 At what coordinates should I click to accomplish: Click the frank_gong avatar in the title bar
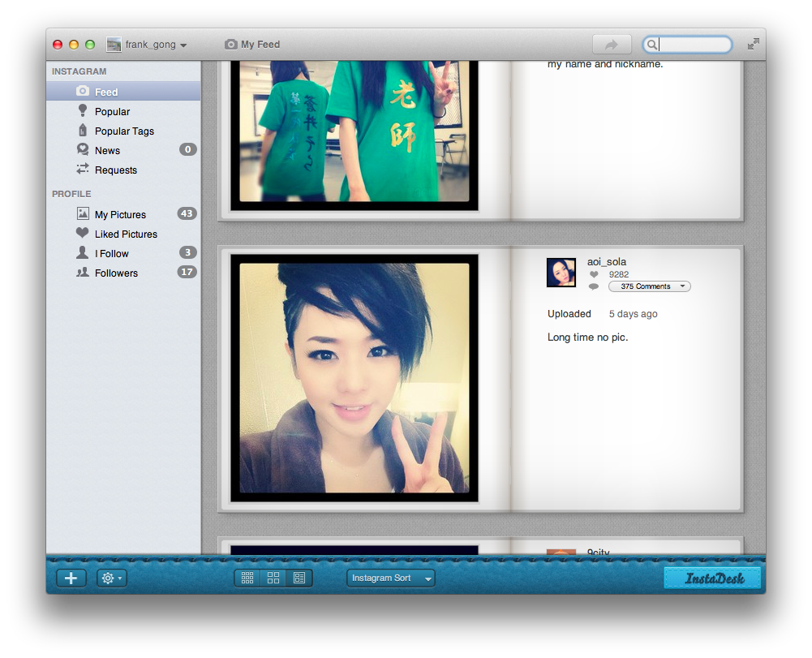pos(114,45)
